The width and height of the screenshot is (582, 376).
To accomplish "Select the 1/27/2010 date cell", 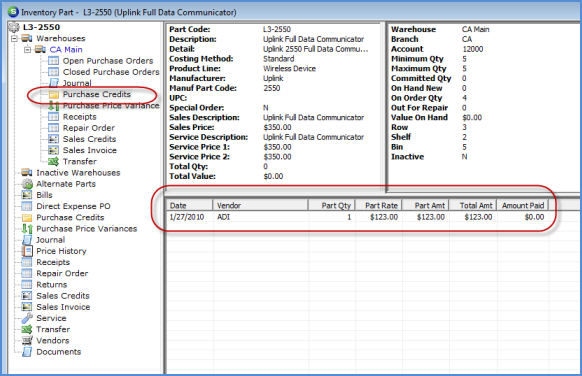I will [x=187, y=217].
